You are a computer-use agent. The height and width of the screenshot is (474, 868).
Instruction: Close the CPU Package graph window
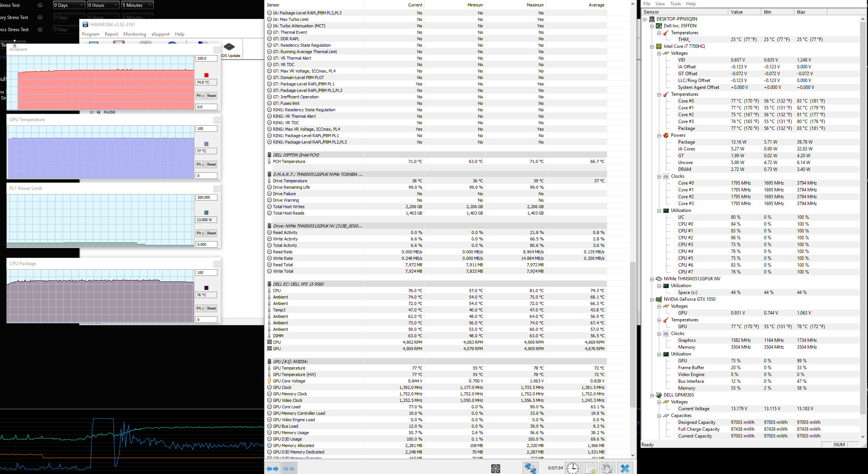point(217,264)
